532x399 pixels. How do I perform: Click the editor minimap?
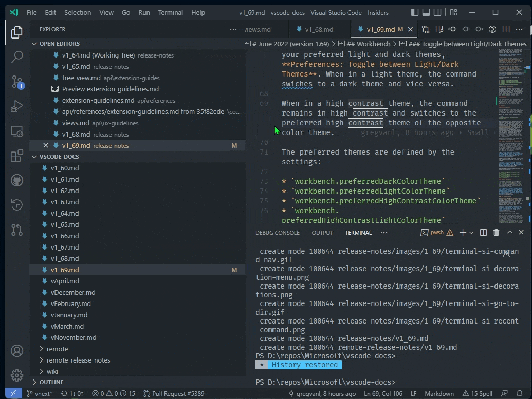510,136
